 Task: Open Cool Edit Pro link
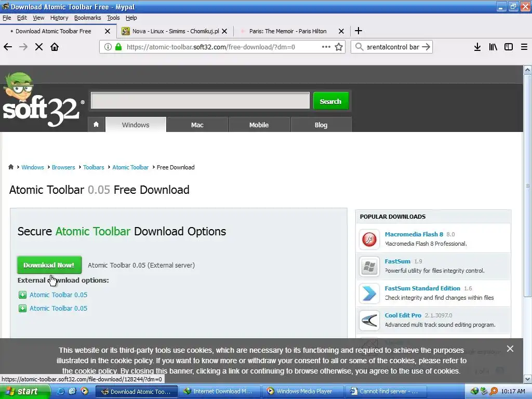tap(403, 315)
